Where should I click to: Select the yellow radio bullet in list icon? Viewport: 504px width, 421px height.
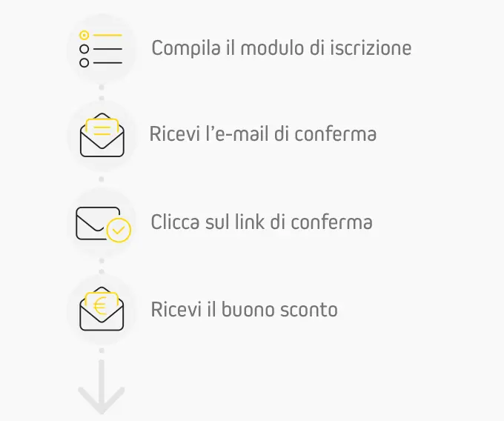coord(84,35)
